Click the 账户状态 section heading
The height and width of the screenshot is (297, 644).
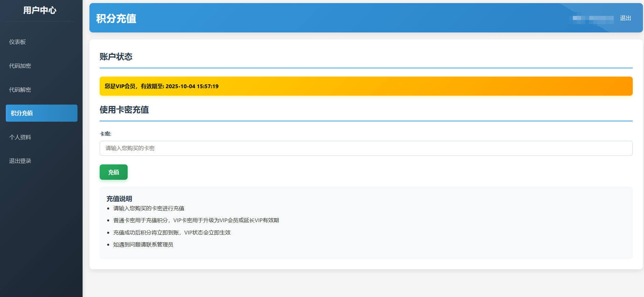(x=116, y=57)
